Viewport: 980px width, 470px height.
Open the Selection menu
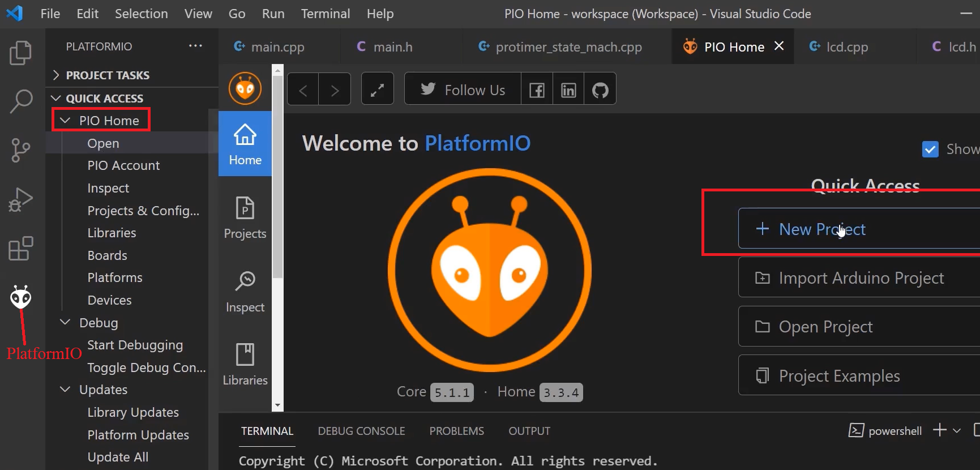click(142, 14)
